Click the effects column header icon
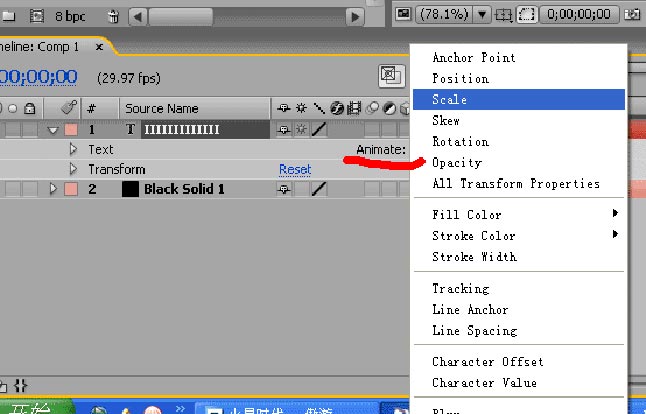 point(337,109)
